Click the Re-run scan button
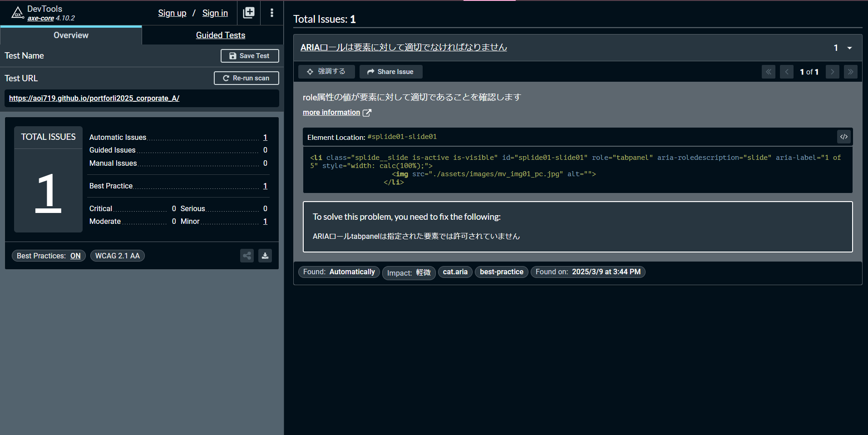This screenshot has width=868, height=435. coord(246,78)
